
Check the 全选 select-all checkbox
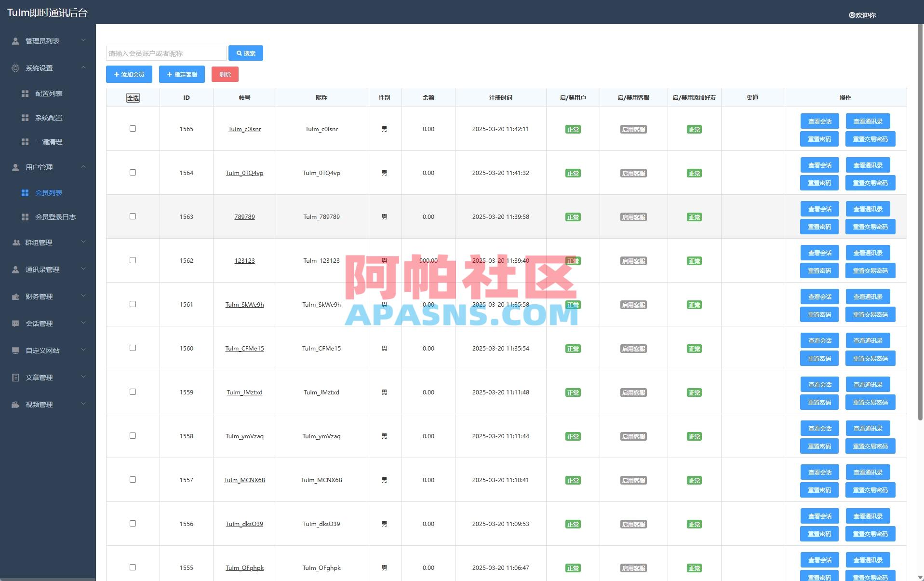(x=133, y=97)
